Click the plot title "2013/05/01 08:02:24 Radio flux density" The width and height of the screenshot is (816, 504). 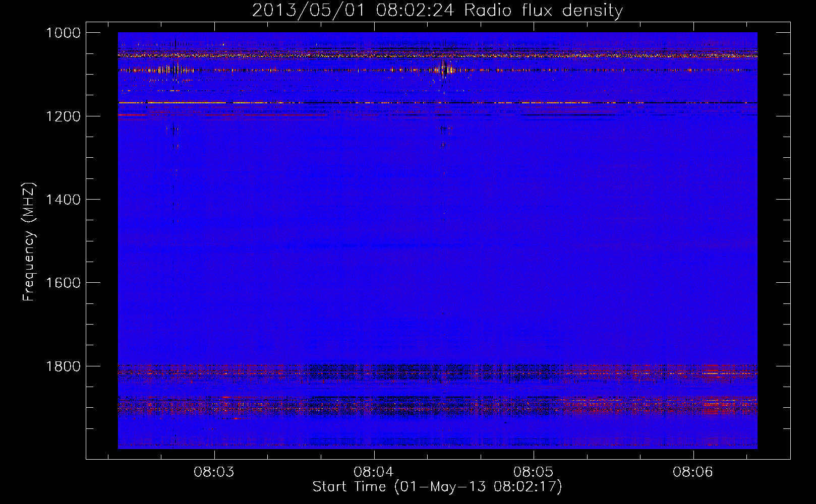[x=437, y=10]
